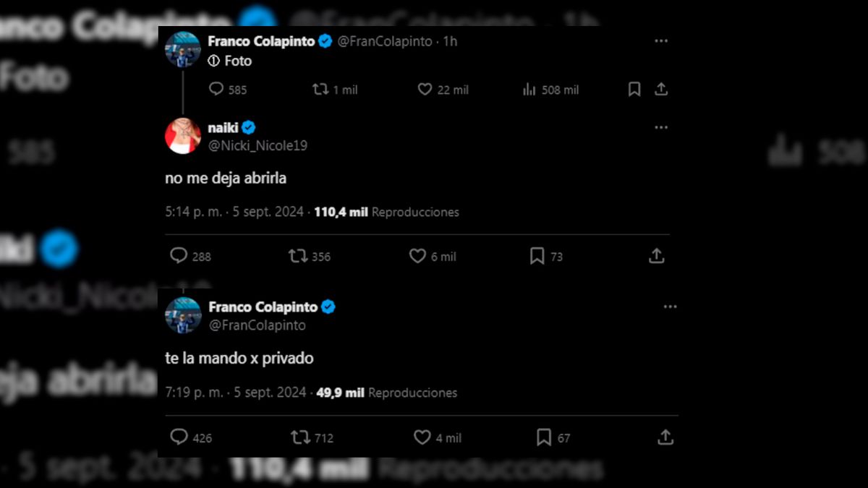Open the @Nicki_Nicole19 profile handle

click(x=258, y=145)
